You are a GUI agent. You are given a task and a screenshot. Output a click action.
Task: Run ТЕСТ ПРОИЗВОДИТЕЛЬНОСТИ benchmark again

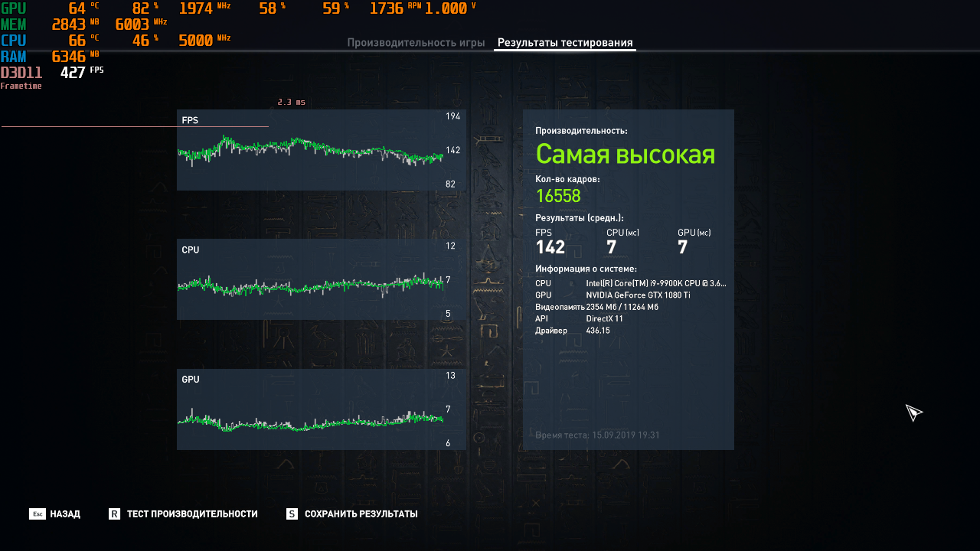183,514
